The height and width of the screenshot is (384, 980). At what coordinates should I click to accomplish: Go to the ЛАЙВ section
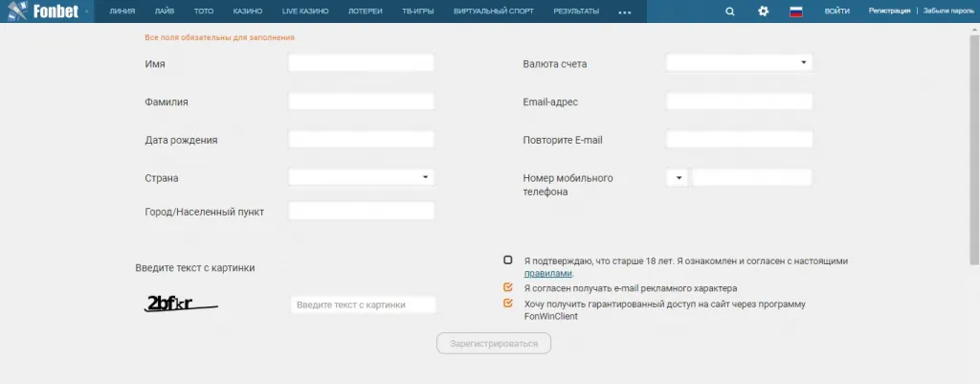(x=165, y=11)
